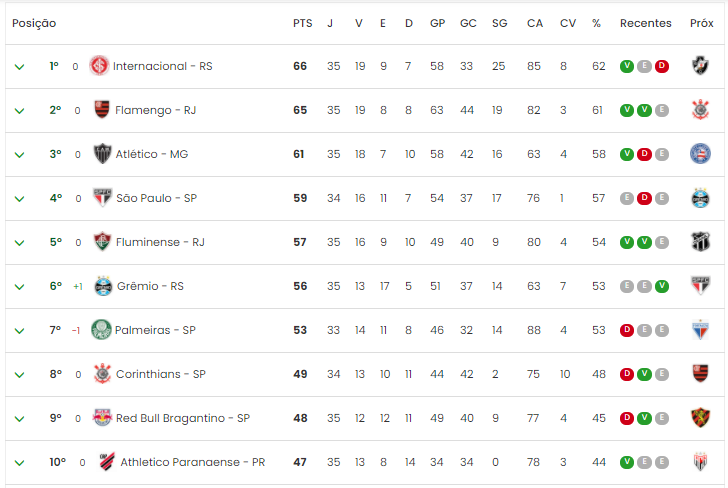Click the Palmeiras club crest
Image resolution: width=728 pixels, height=488 pixels.
click(101, 330)
